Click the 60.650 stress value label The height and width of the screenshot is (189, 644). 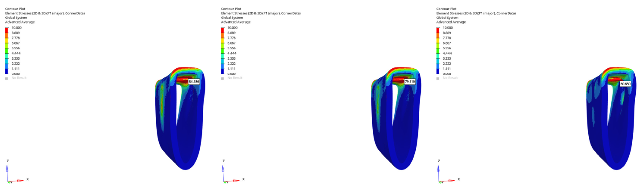pyautogui.click(x=625, y=84)
